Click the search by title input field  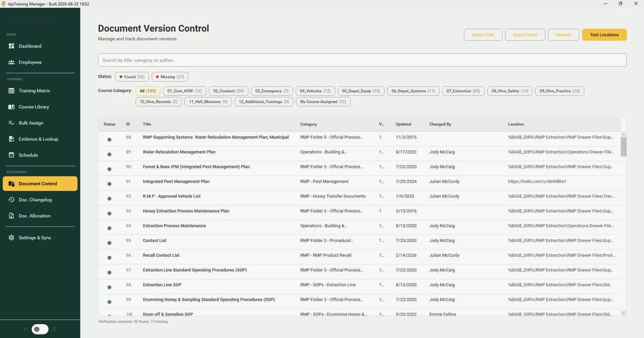click(362, 60)
